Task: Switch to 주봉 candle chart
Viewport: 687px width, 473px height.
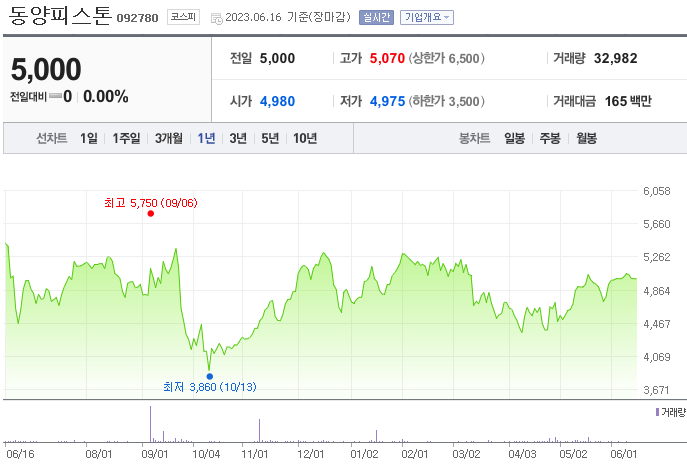Action: pos(550,138)
